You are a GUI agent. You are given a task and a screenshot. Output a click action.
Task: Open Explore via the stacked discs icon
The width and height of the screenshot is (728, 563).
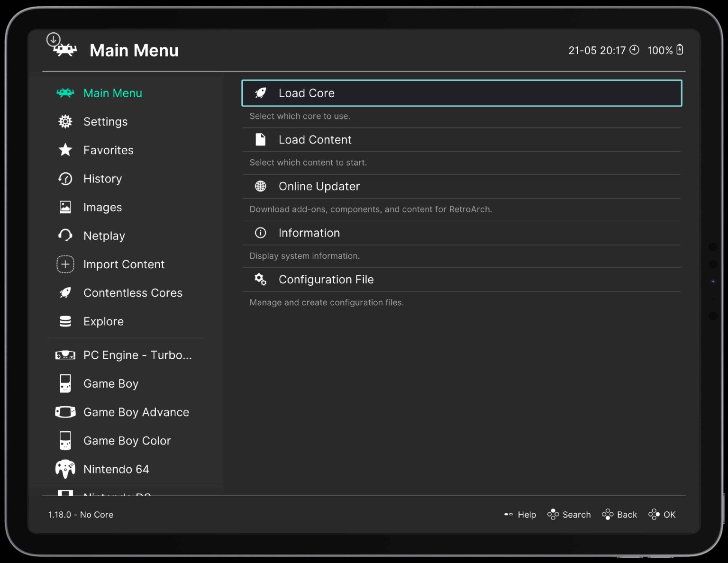pos(65,321)
